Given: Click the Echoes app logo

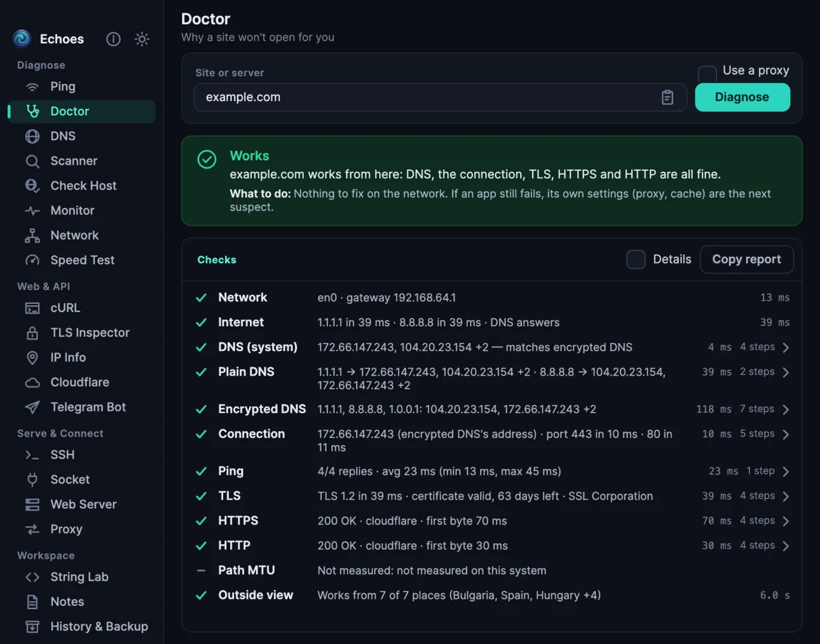Looking at the screenshot, I should pyautogui.click(x=22, y=39).
